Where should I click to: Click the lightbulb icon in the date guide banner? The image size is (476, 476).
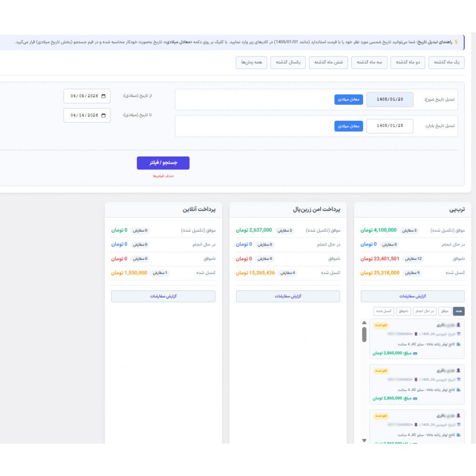[456, 42]
